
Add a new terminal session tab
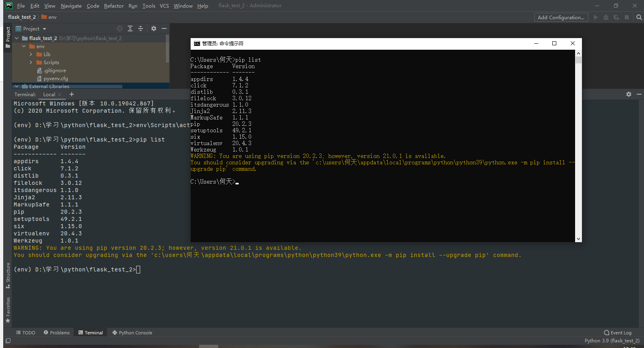point(72,94)
